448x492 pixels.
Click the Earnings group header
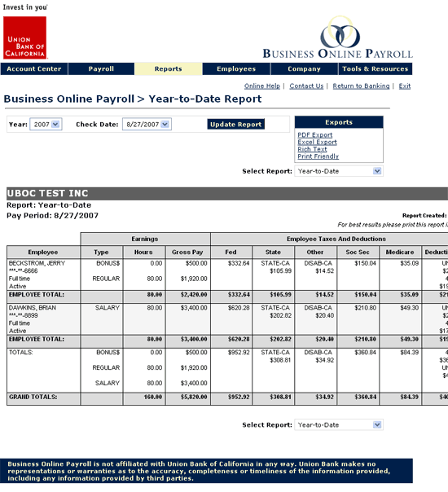(145, 239)
